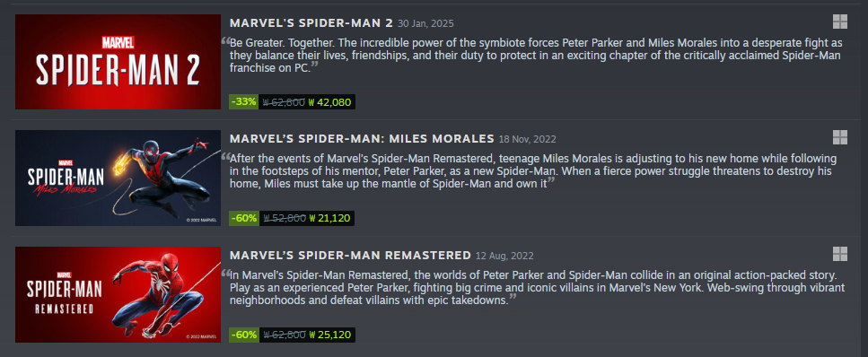The image size is (868, 357).
Task: Click the Windows icon for Spider-Man Remastered
Action: pyautogui.click(x=840, y=254)
